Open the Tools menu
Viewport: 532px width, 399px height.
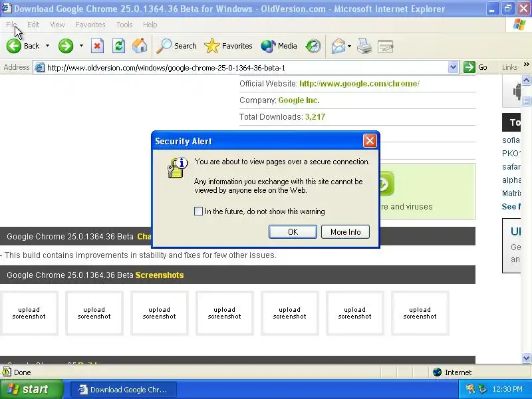click(124, 25)
